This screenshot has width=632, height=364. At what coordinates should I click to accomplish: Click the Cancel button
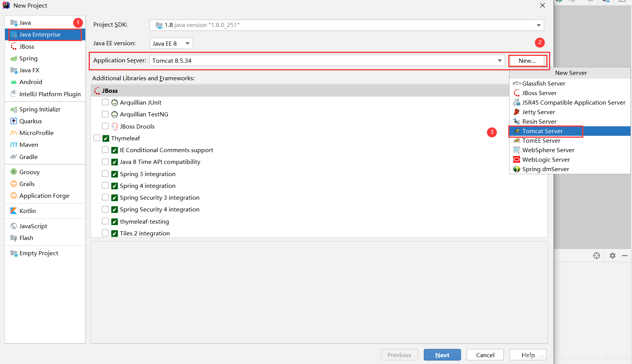click(485, 355)
